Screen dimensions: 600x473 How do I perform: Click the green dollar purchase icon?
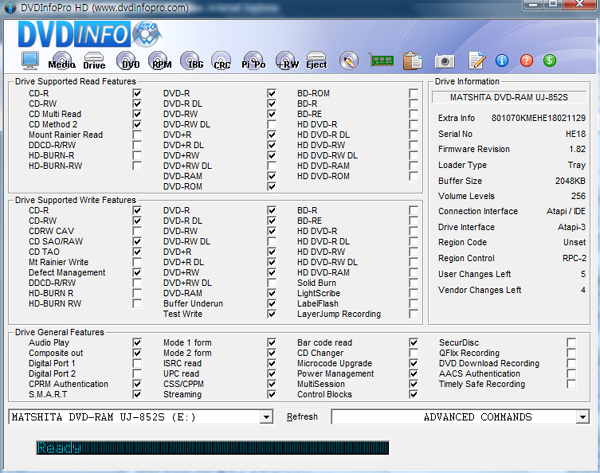coord(549,60)
